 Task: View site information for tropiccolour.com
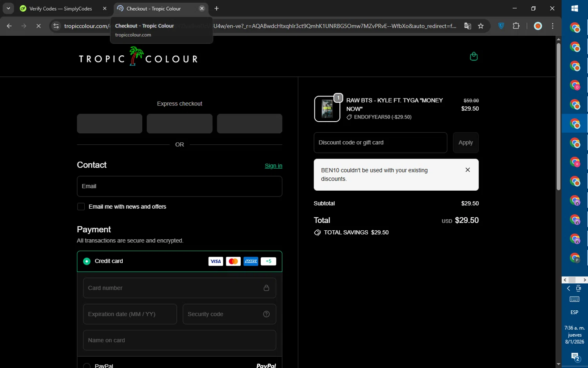(56, 26)
